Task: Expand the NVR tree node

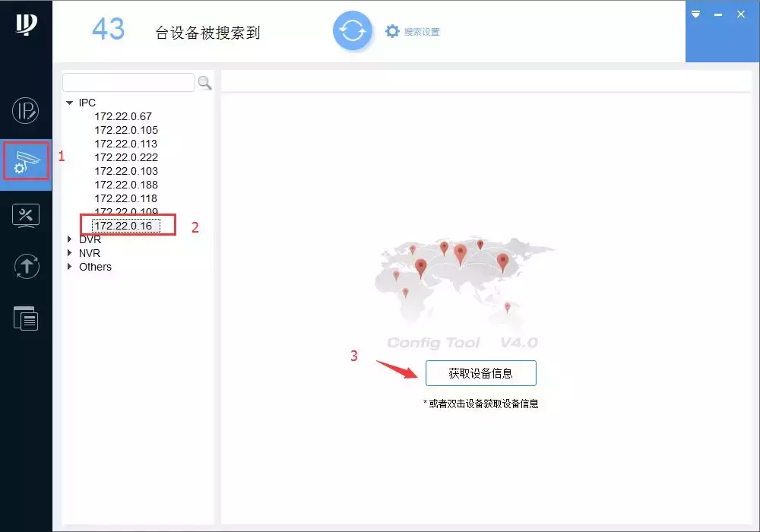Action: point(69,252)
